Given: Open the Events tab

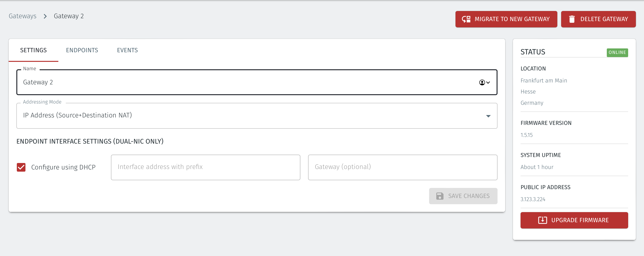Looking at the screenshot, I should (127, 50).
